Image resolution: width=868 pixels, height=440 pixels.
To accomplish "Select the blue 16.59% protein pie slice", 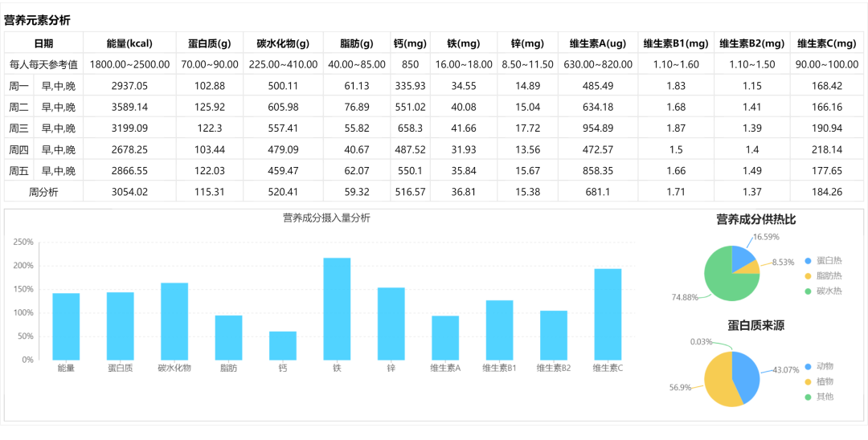I will pos(741,258).
